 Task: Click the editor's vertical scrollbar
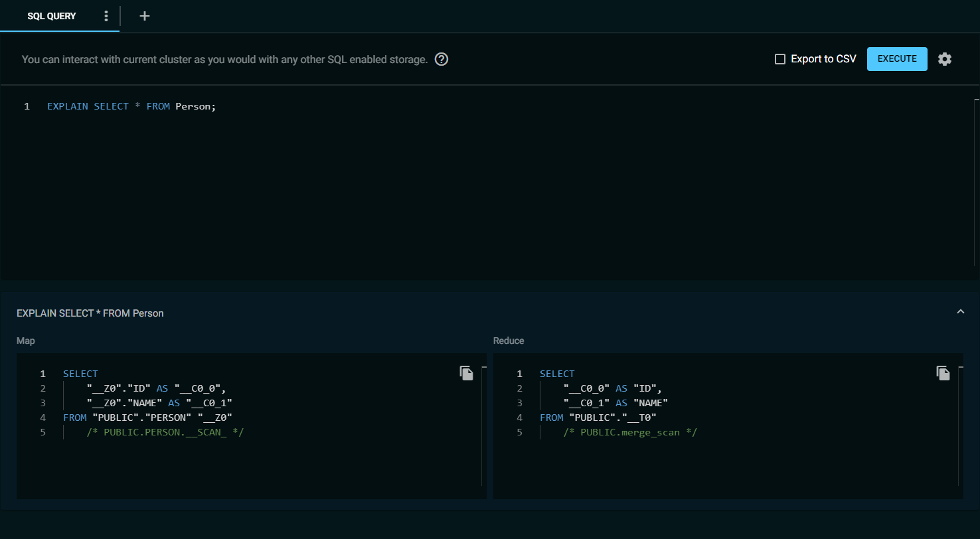(977, 183)
